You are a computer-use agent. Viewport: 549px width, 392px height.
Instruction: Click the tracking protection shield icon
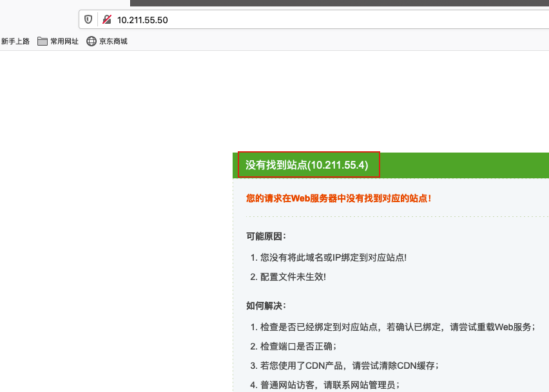pyautogui.click(x=88, y=19)
